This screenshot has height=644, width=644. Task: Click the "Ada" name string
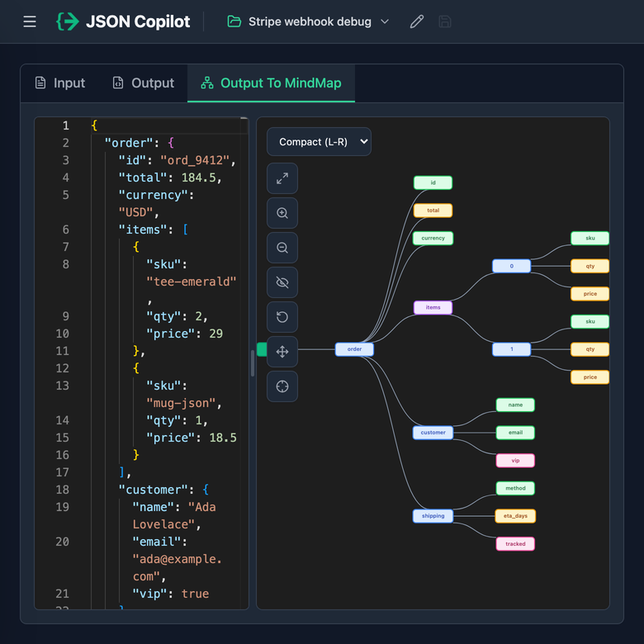202,507
